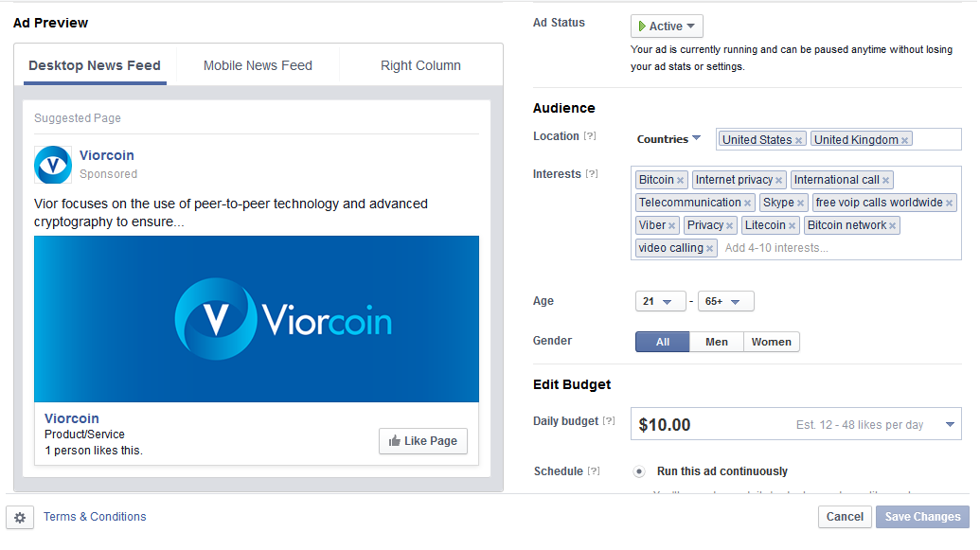Open Viorcoin link below ad image
The image size is (980, 550).
[x=72, y=418]
